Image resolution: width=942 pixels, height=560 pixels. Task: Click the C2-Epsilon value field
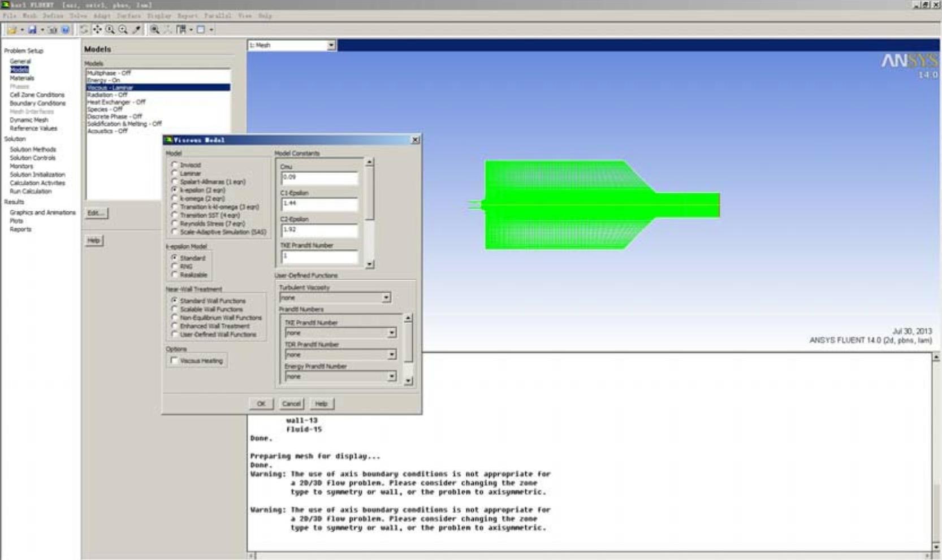pos(319,230)
